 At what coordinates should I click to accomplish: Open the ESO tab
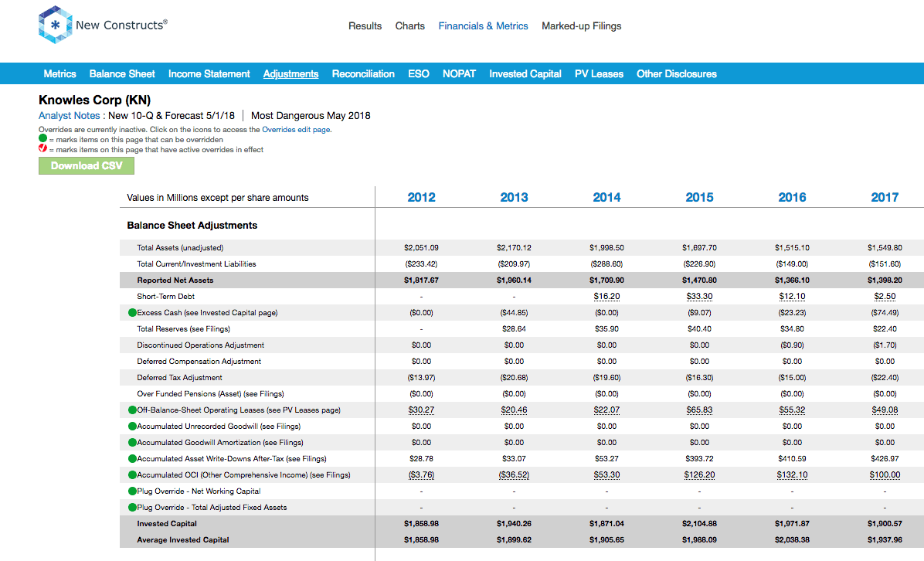click(419, 73)
